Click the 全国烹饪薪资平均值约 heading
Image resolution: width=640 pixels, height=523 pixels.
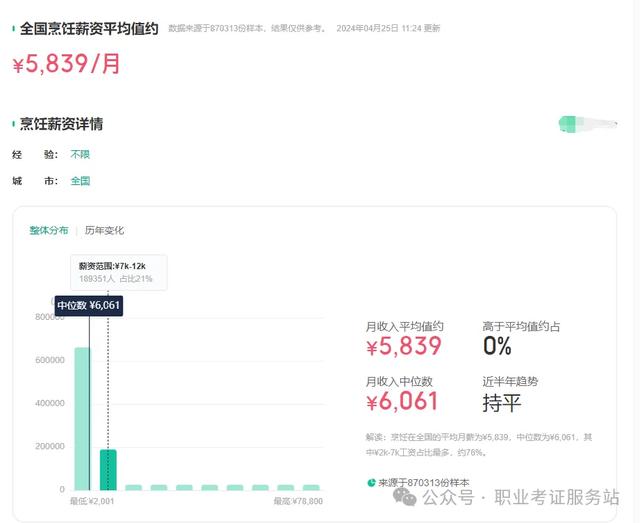pyautogui.click(x=89, y=29)
